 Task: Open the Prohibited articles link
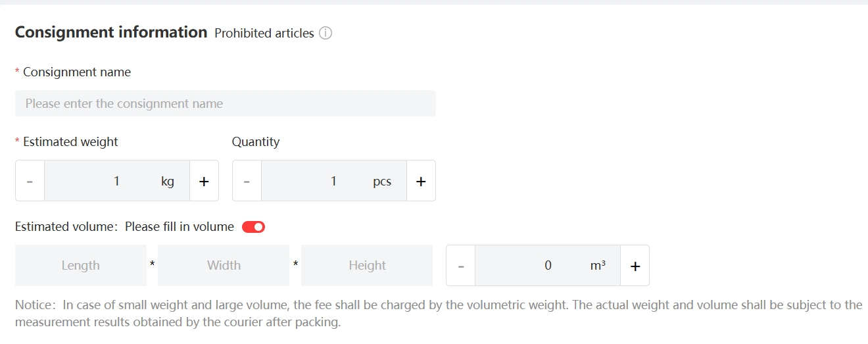pyautogui.click(x=264, y=33)
